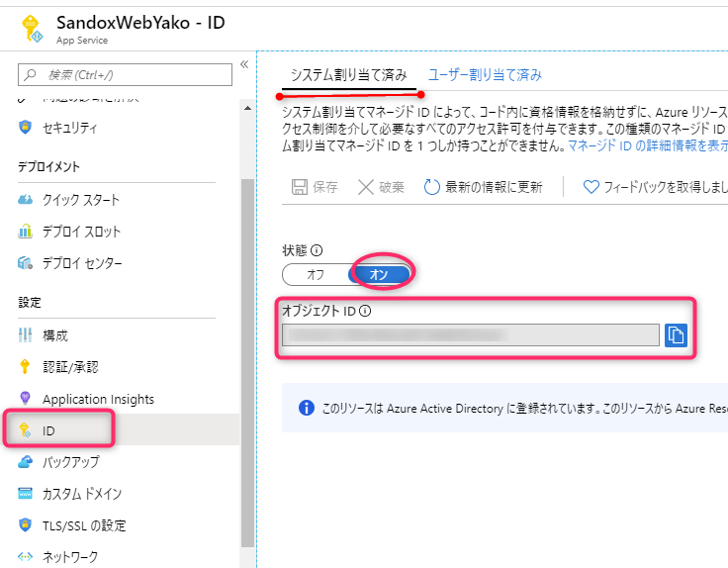Click the ID key icon in sidebar
This screenshot has height=568, width=728.
coord(25,430)
